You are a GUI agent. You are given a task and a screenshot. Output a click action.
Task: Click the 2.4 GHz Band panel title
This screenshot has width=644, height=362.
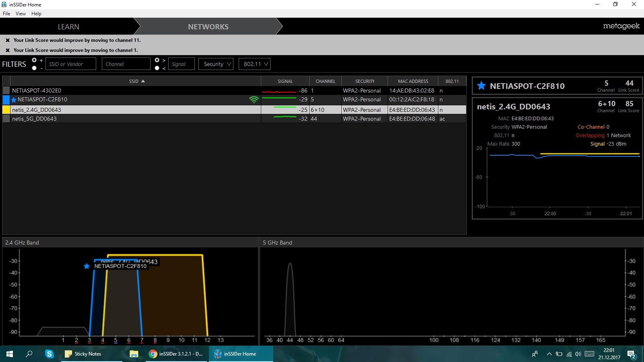pos(22,243)
